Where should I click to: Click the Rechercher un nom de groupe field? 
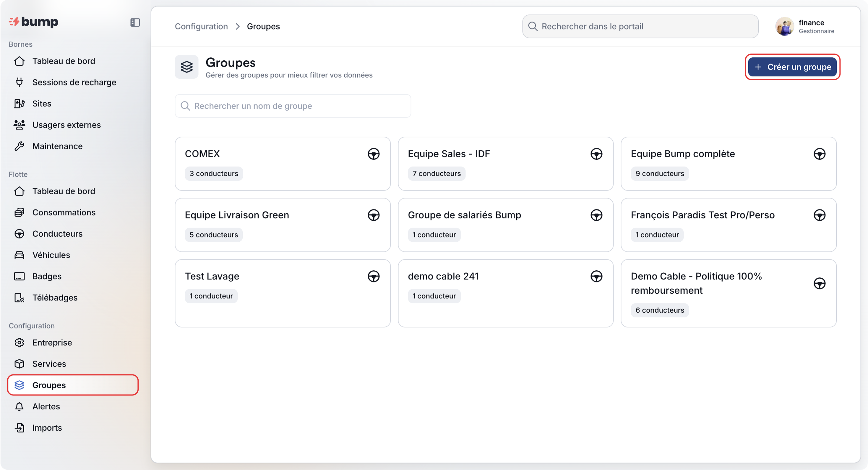[293, 106]
